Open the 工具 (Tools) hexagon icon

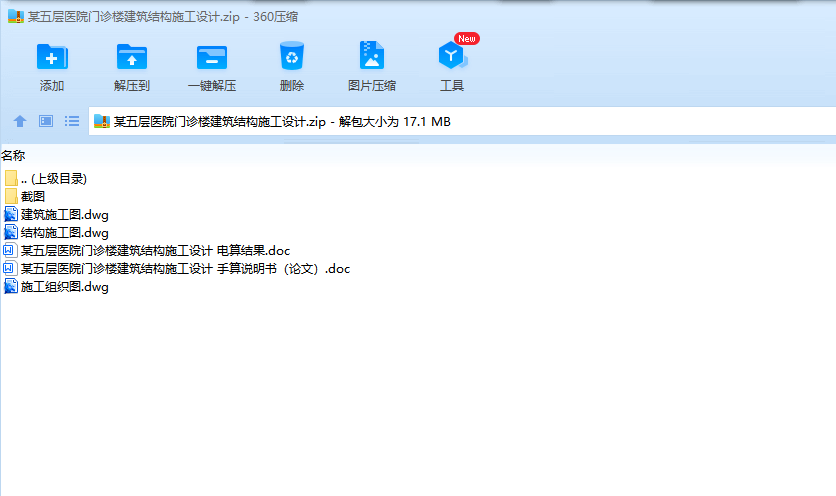[x=452, y=55]
